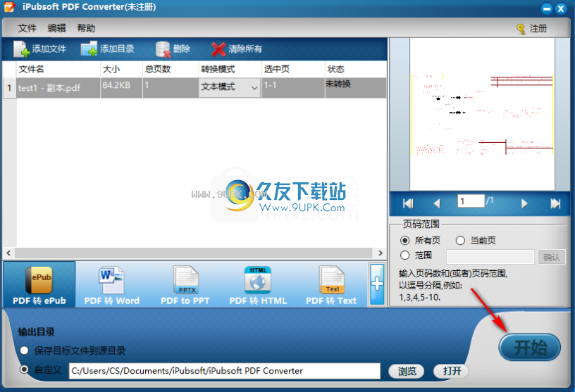Click the plus icon for more formats

pyautogui.click(x=377, y=284)
